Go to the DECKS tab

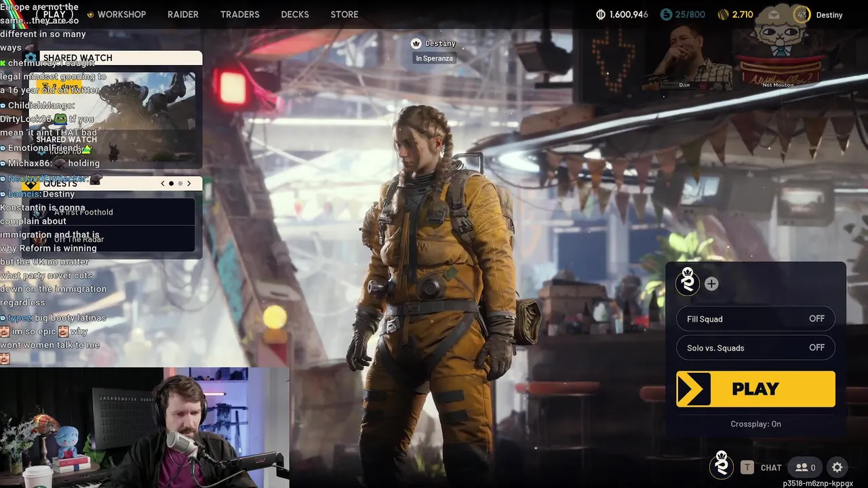point(295,14)
